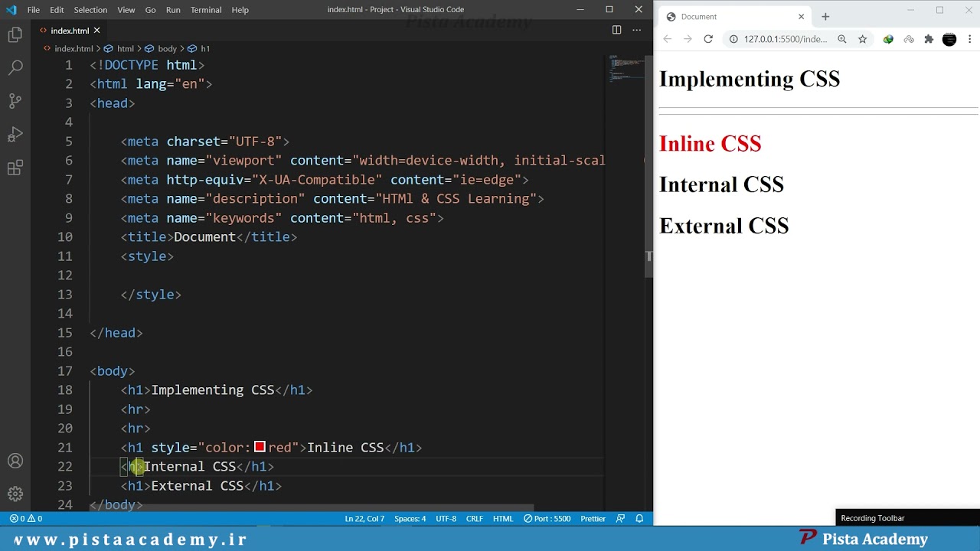This screenshot has width=980, height=551.
Task: Open a new tab in Chrome
Action: pyautogui.click(x=825, y=16)
